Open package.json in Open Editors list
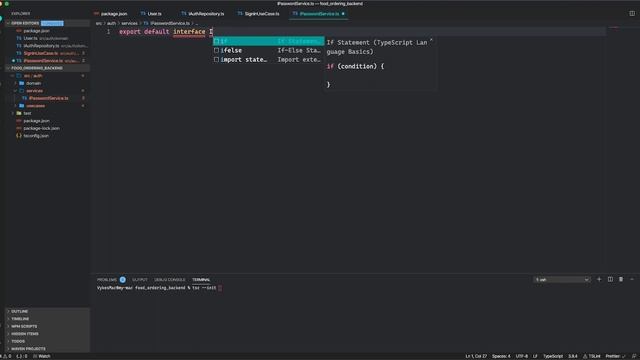640x360 pixels. point(36,31)
